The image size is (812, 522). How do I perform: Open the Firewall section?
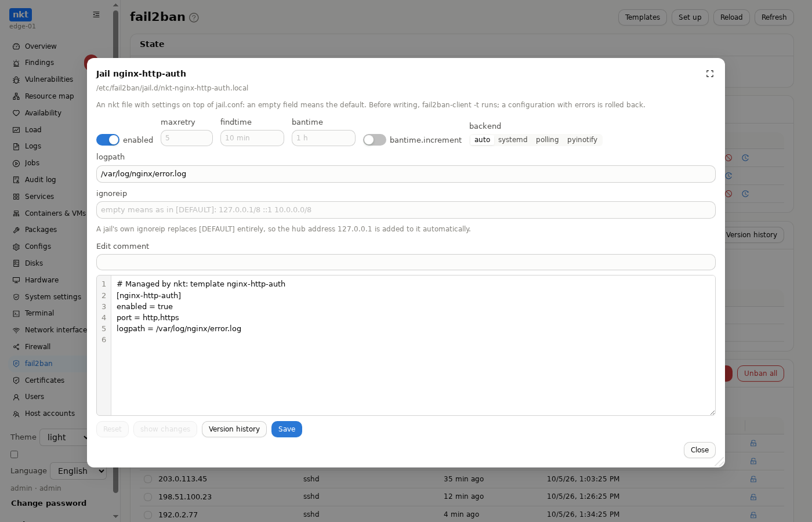click(x=38, y=347)
